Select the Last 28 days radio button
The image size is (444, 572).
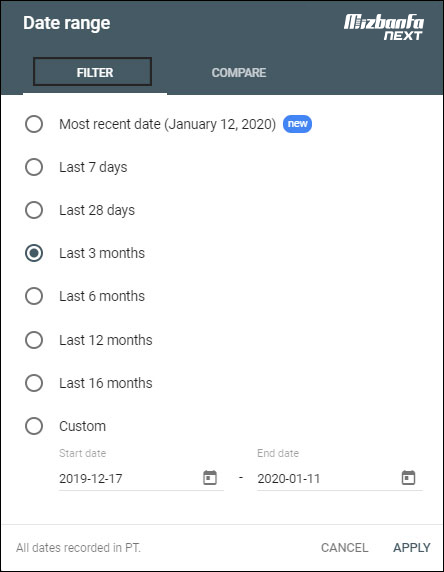tap(34, 210)
